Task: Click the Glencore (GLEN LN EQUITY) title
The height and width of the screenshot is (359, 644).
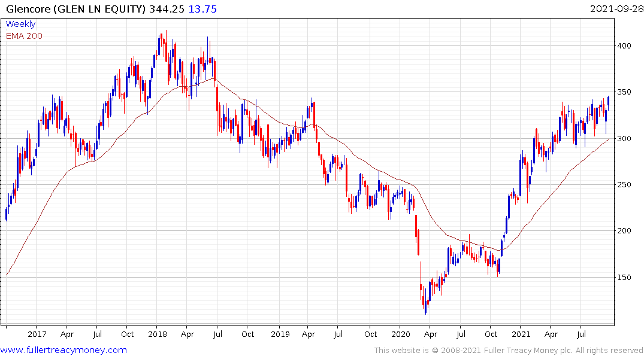Action: (76, 9)
